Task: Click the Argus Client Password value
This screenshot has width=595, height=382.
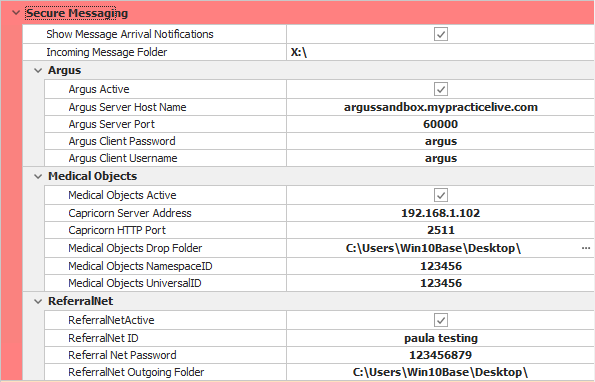Action: tap(441, 141)
